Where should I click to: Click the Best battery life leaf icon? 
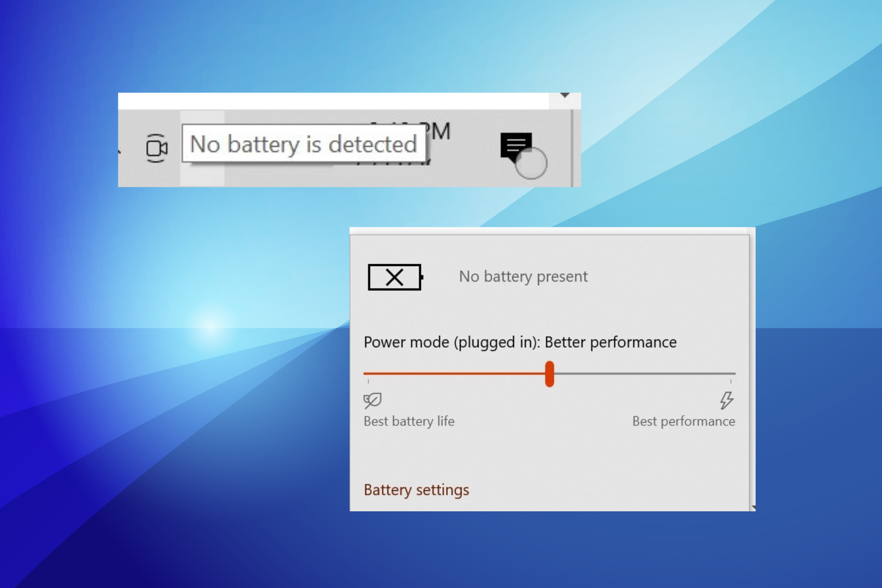point(372,400)
